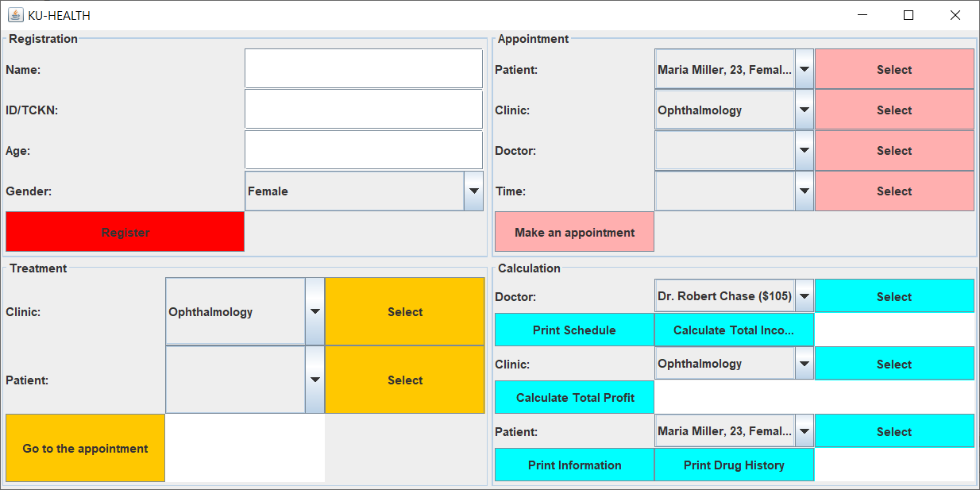980x490 pixels.
Task: Click the red Register button
Action: pos(125,232)
